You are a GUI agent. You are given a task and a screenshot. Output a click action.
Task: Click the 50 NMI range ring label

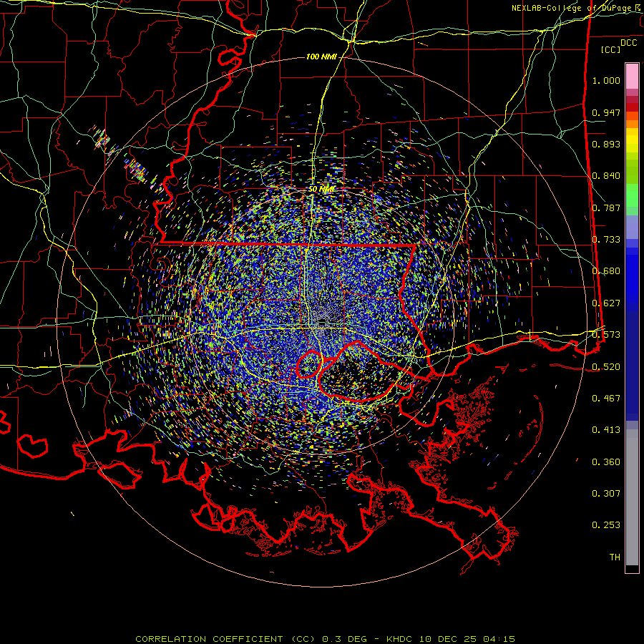pyautogui.click(x=321, y=190)
